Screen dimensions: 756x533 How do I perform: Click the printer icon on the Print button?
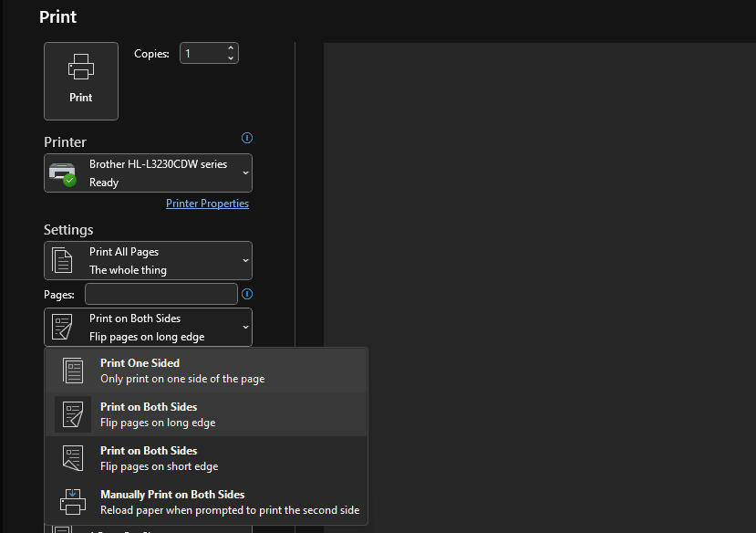tap(80, 68)
